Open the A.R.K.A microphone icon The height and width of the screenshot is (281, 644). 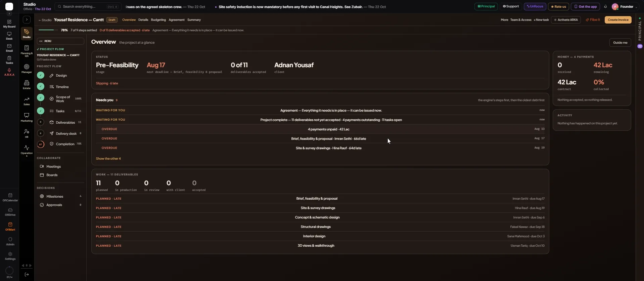[x=9, y=72]
